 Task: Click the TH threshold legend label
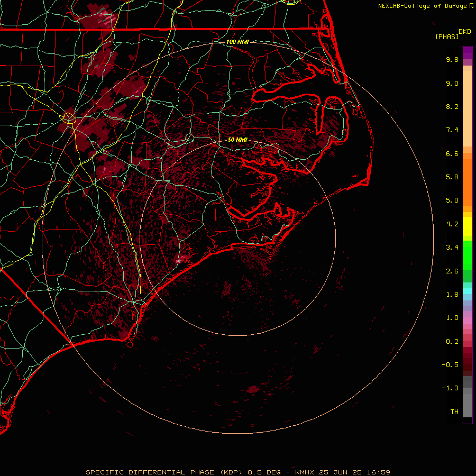coord(454,412)
